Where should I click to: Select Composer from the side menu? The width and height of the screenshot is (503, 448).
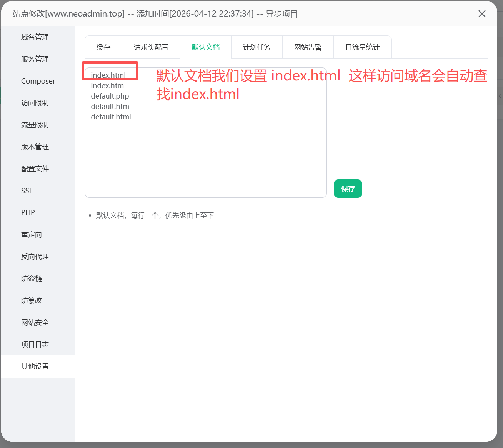38,81
